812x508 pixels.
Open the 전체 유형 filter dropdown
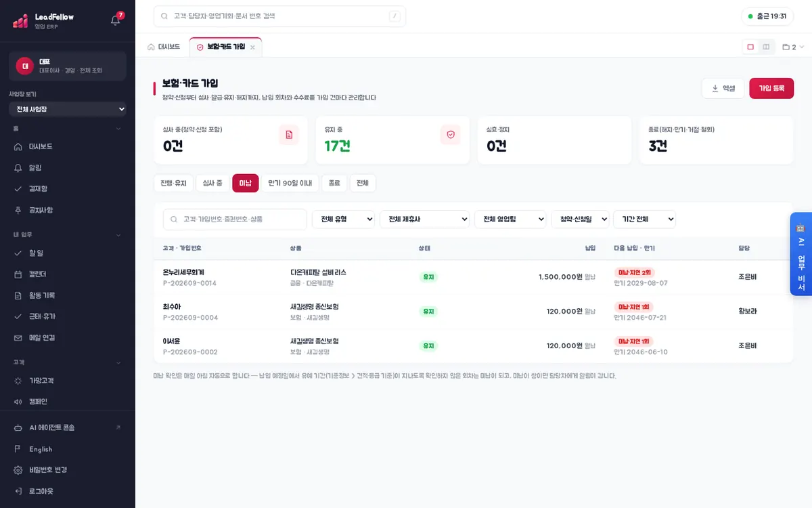[x=344, y=219]
